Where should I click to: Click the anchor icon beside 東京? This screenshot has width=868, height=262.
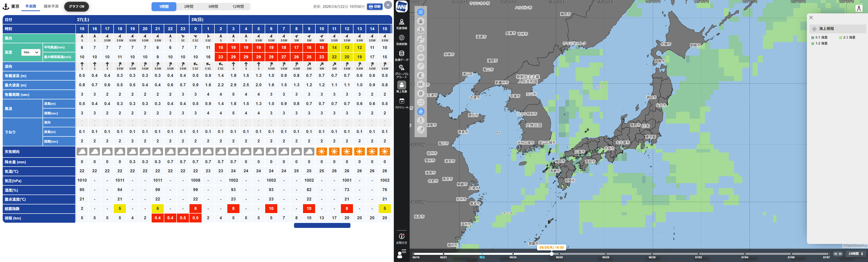point(6,6)
